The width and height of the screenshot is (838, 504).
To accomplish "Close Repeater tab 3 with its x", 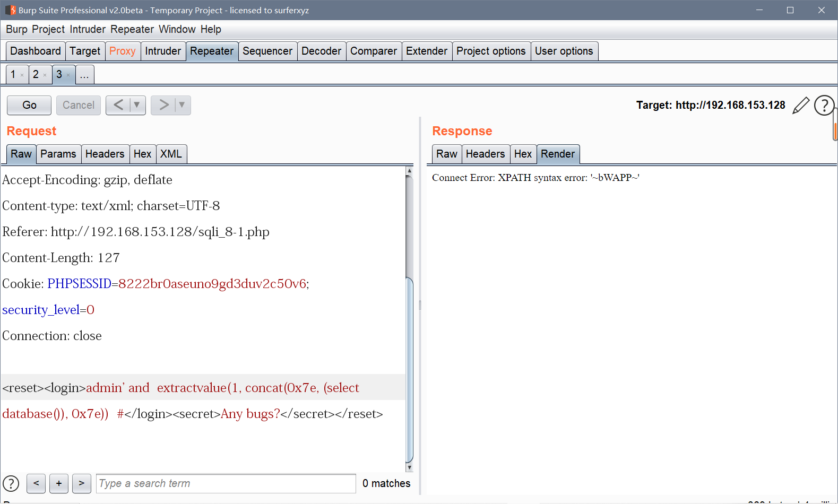I will tap(68, 75).
